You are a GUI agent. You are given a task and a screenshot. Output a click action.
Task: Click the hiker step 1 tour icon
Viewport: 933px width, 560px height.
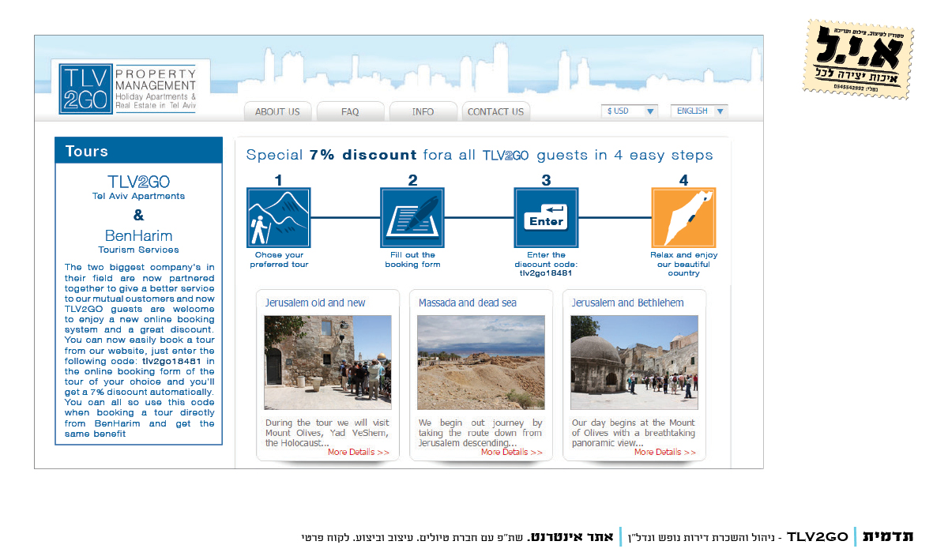pyautogui.click(x=278, y=218)
